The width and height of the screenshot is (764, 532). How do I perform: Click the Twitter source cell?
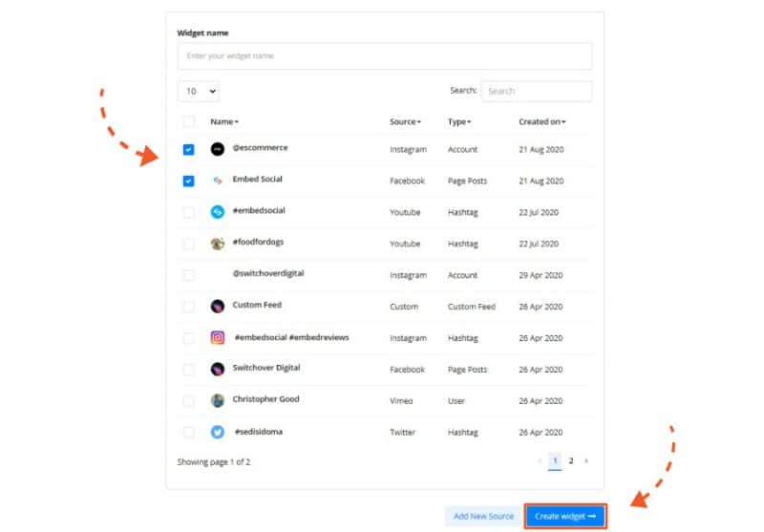coord(402,432)
